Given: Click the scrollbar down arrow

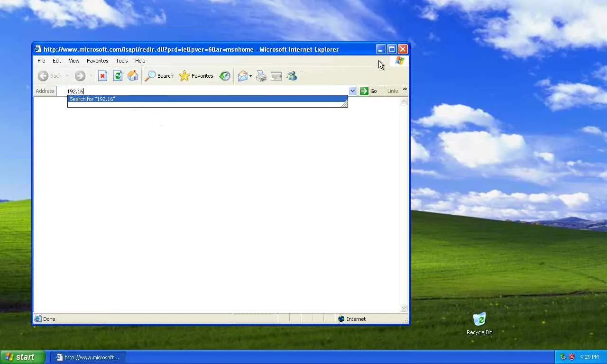Looking at the screenshot, I should tap(404, 308).
